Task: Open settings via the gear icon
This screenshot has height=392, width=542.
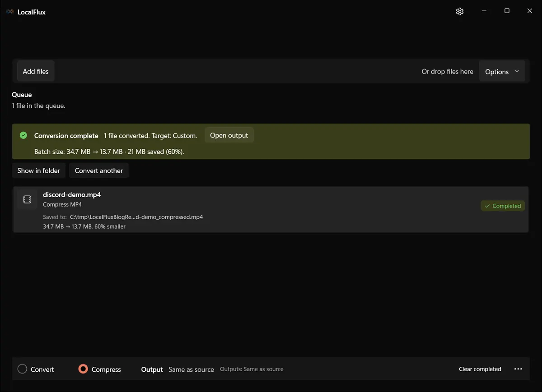Action: point(460,11)
